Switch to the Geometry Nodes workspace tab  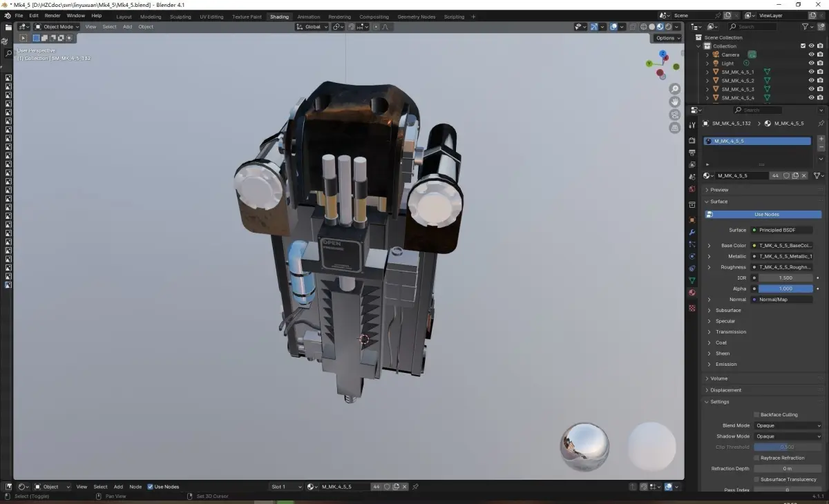(417, 17)
